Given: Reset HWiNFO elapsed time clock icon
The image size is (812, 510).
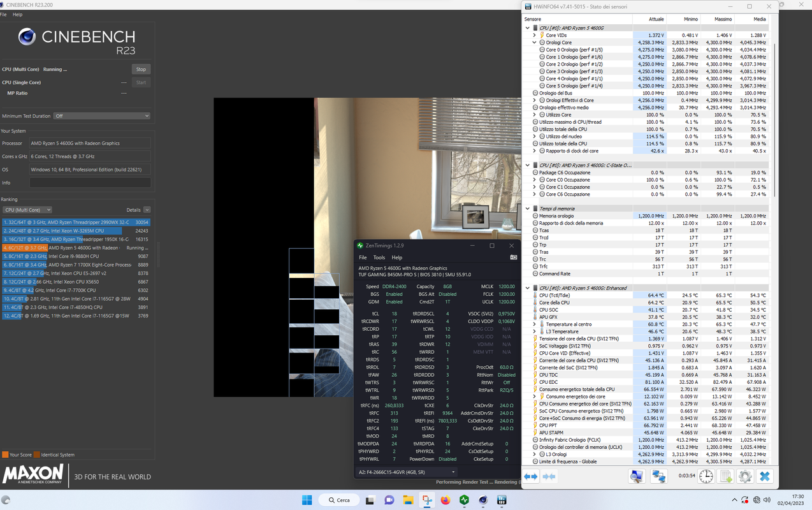Looking at the screenshot, I should [706, 476].
